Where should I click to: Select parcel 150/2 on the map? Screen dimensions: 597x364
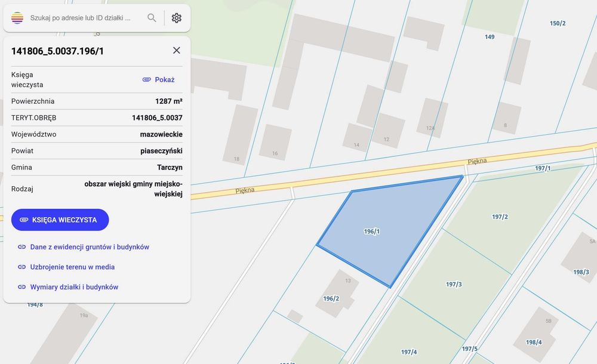(558, 23)
